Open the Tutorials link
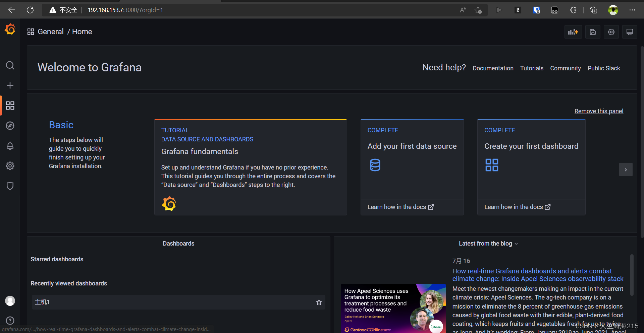644x333 pixels. tap(532, 68)
